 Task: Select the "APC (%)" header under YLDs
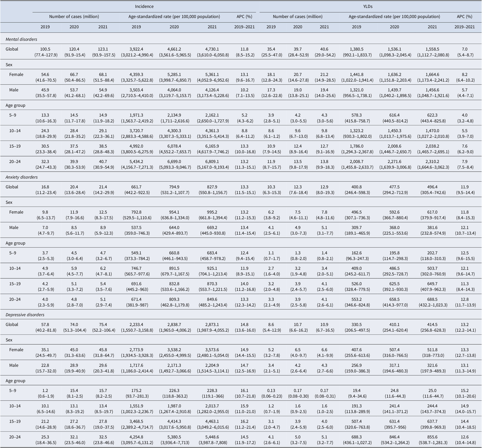click(x=465, y=17)
